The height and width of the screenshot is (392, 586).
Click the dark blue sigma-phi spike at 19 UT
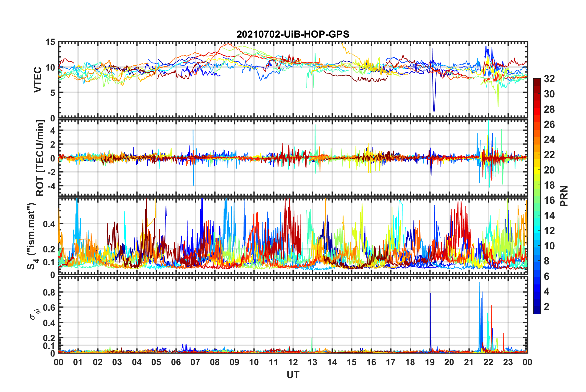431,322
